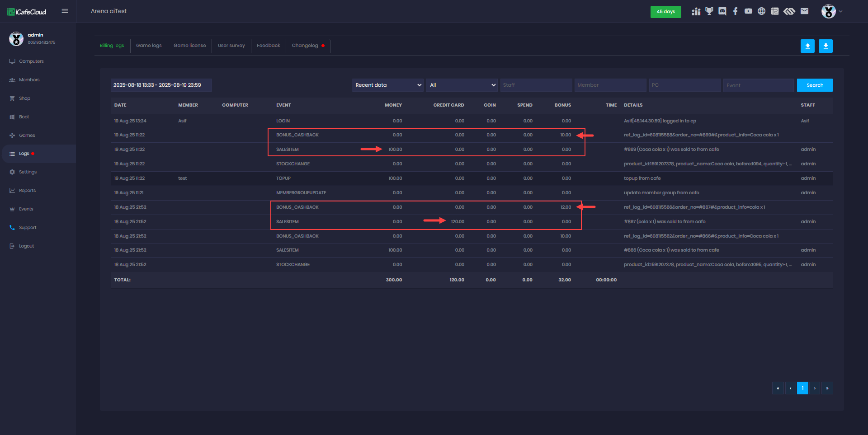Toggle the hamburger sidebar menu
This screenshot has width=868, height=435.
(x=65, y=11)
